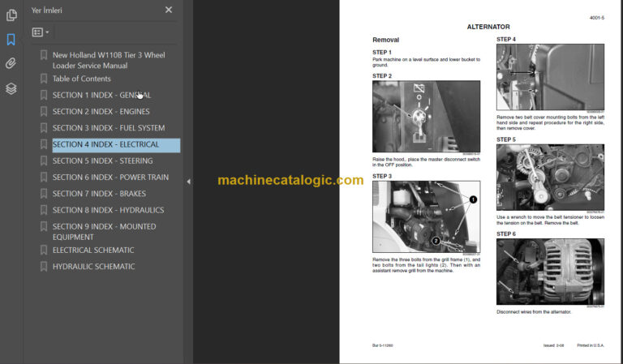This screenshot has width=623, height=364.
Task: Open the Page Thumbnails panel icon
Action: point(11,15)
